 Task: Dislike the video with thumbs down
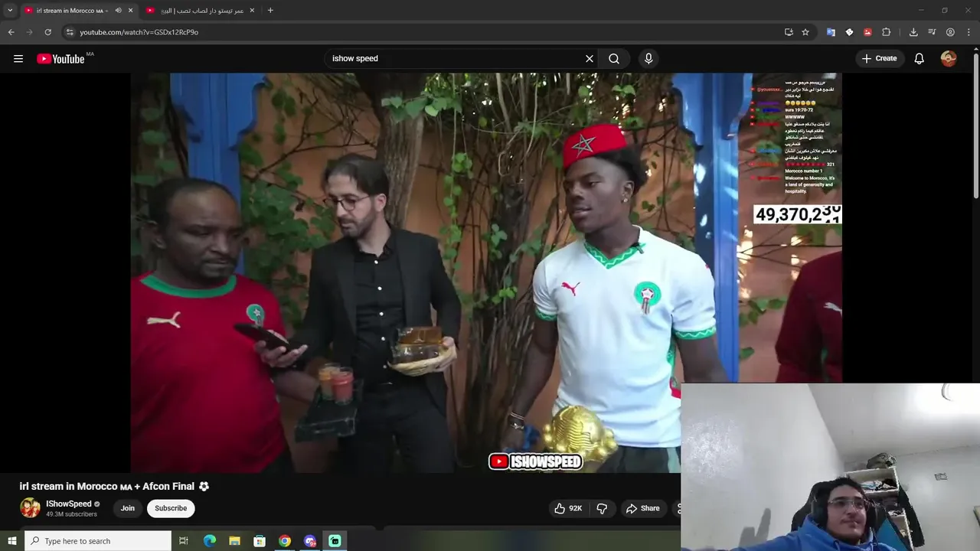pyautogui.click(x=602, y=508)
